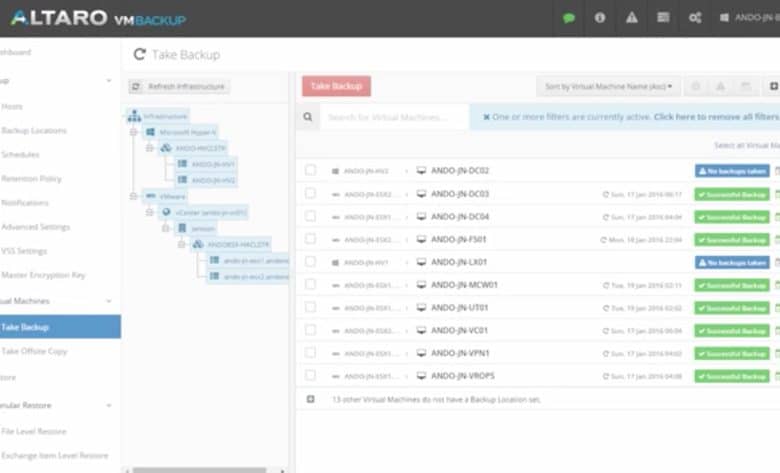Tick the checkbox for ANDO-JN-DC02

pyautogui.click(x=310, y=170)
